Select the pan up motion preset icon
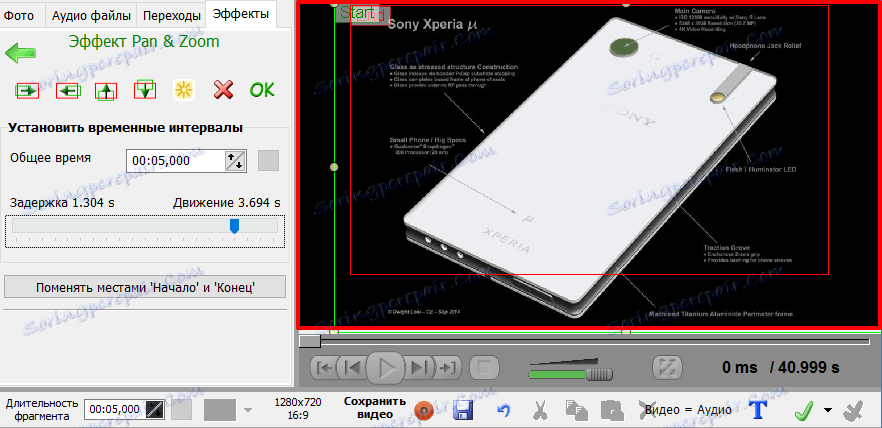Viewport: 882px width, 428px height. coord(106,91)
